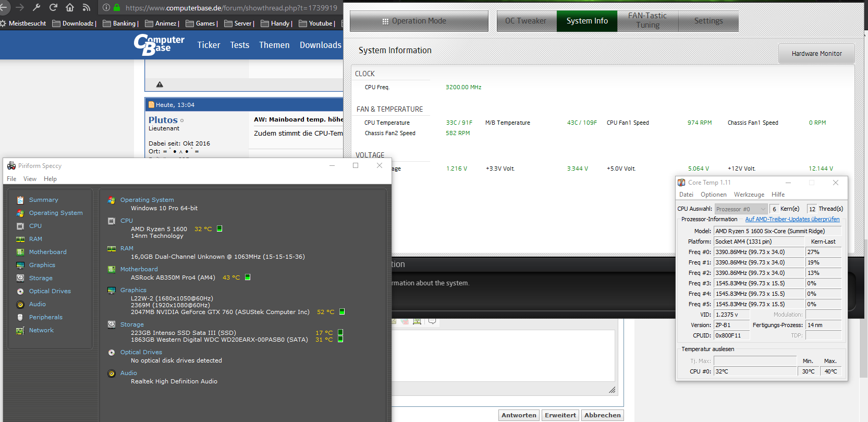Screen dimensions: 868x422
Task: Open the View menu in Speccy
Action: [x=30, y=179]
